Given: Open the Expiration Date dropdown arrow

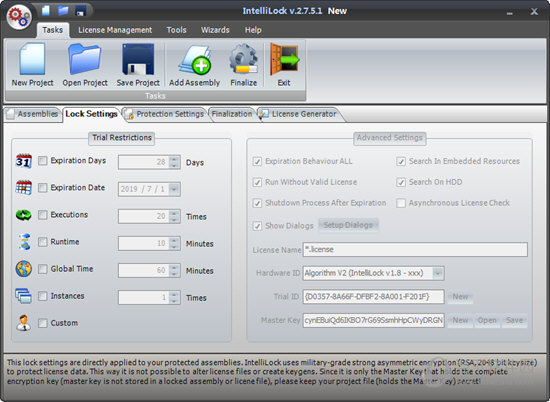Looking at the screenshot, I should pos(174,189).
